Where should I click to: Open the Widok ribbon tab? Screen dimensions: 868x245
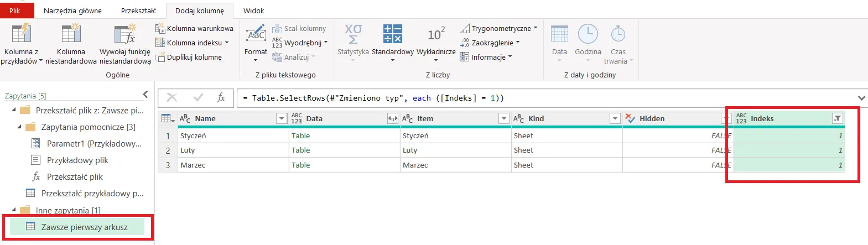tap(253, 11)
